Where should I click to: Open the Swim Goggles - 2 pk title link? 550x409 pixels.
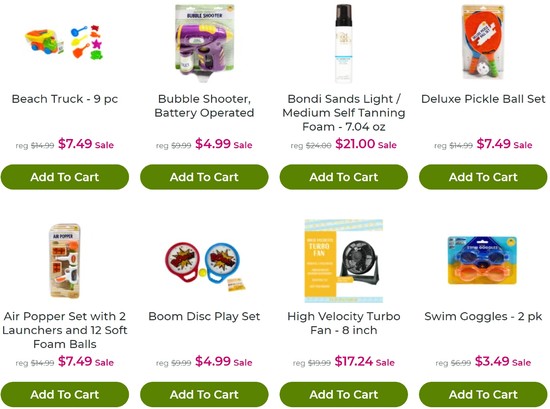click(483, 316)
